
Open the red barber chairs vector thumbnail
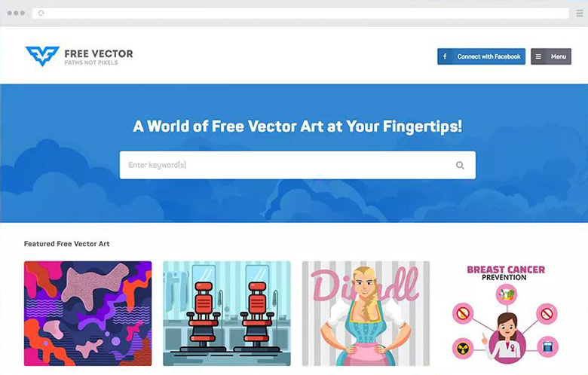(x=226, y=313)
